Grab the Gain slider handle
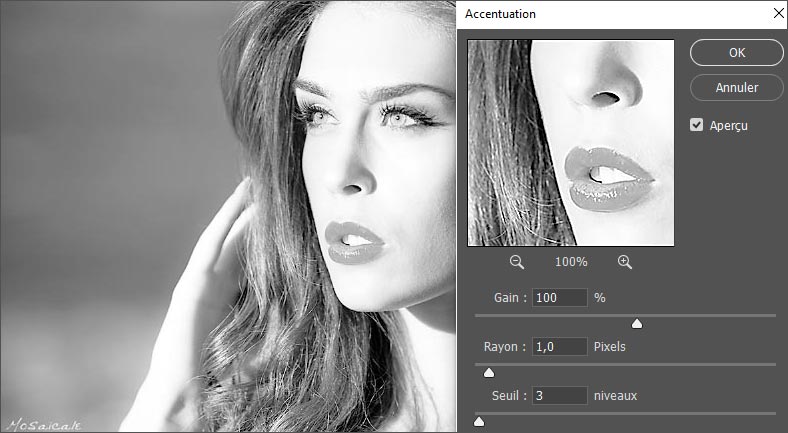 637,323
